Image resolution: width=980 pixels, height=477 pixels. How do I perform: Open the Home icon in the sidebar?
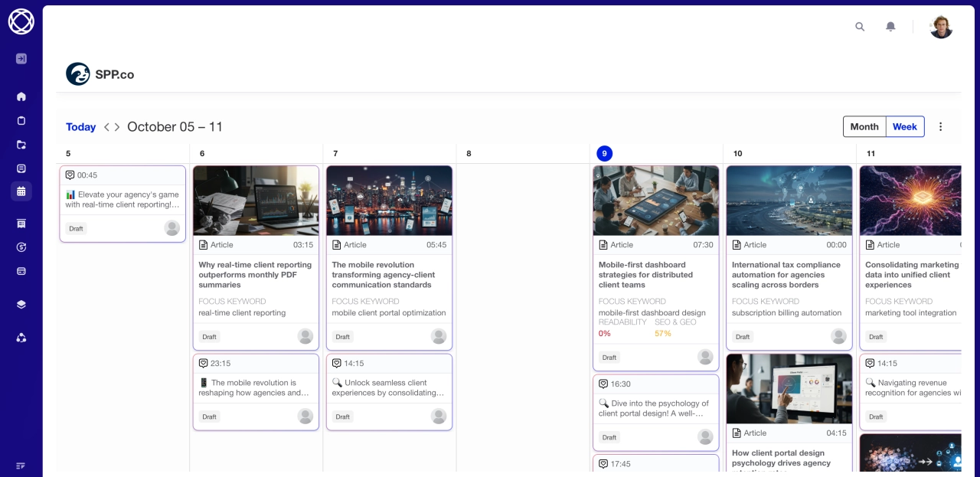[21, 96]
